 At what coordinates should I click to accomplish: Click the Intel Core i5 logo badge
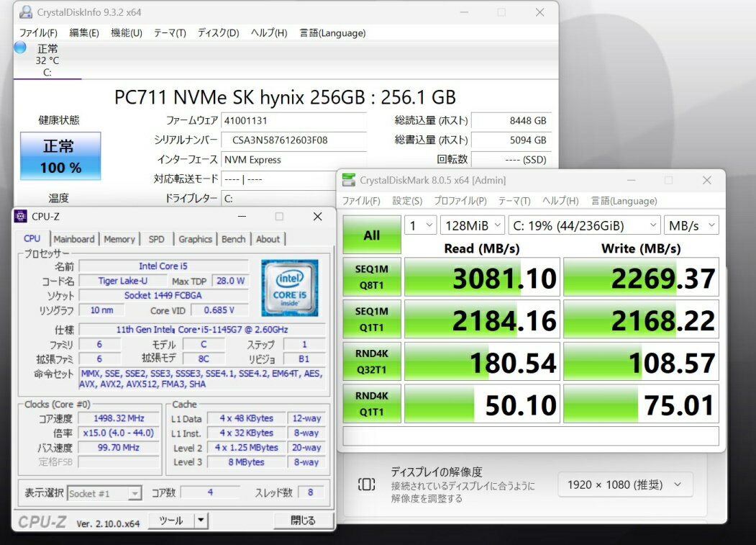pyautogui.click(x=290, y=288)
